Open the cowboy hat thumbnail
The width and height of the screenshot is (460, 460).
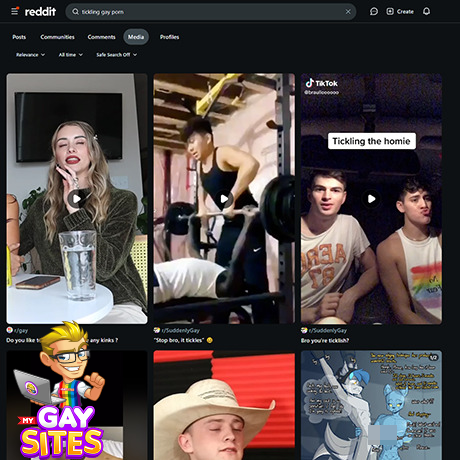tap(224, 405)
